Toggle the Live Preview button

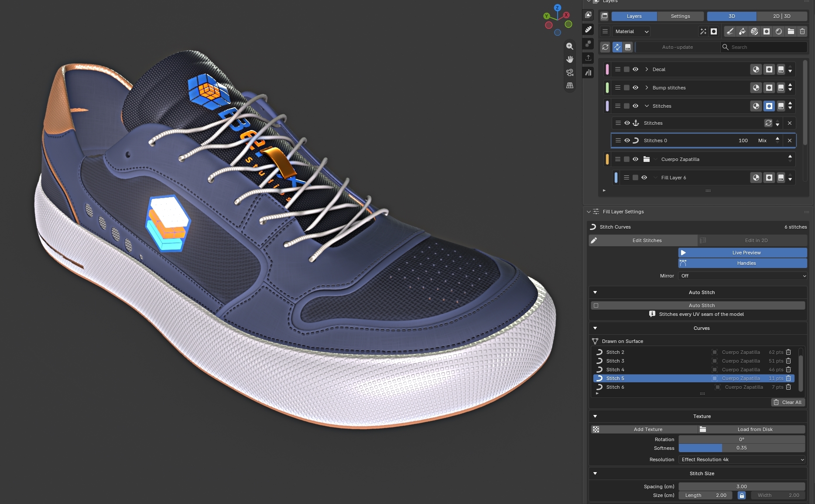[743, 253]
